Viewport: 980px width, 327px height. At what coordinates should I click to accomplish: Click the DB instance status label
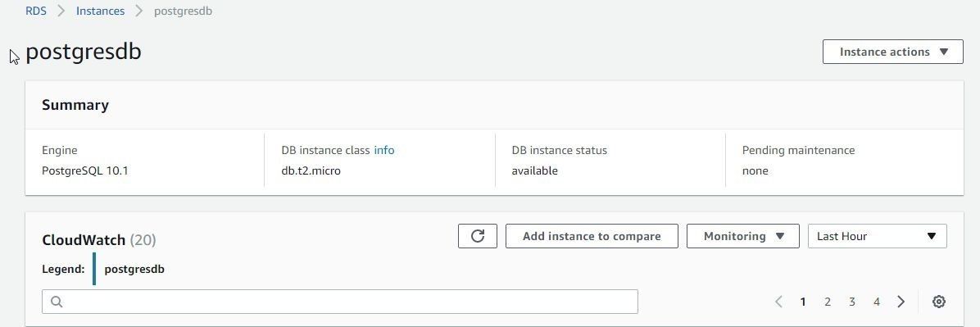[560, 150]
